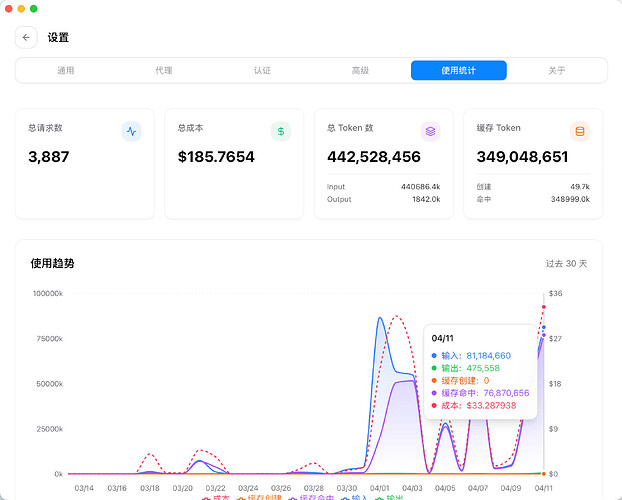Click the pulse icon on 总请求数 card
Screen dimensions: 622x500
[131, 131]
